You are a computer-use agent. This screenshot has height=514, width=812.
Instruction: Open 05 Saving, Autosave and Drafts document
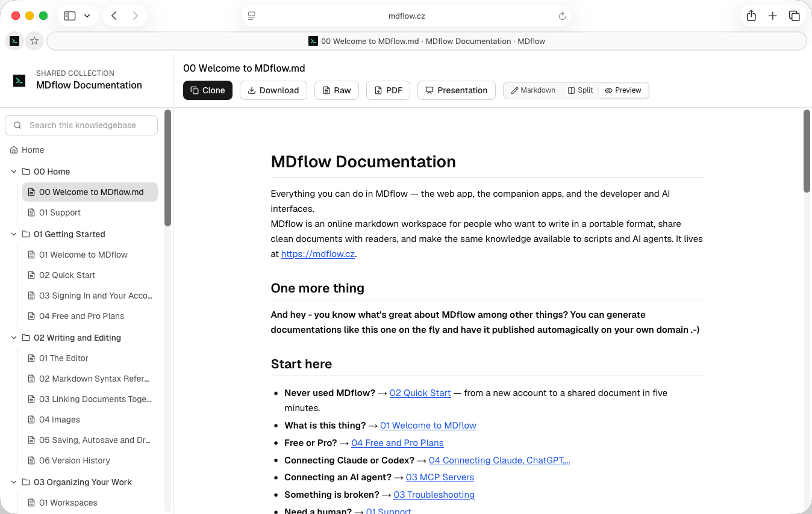90,440
